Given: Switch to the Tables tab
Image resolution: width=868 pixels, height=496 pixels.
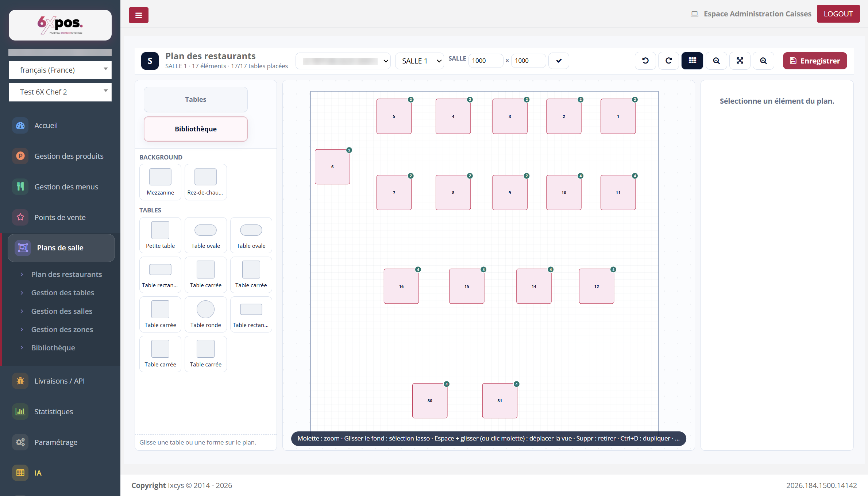Looking at the screenshot, I should tap(196, 99).
